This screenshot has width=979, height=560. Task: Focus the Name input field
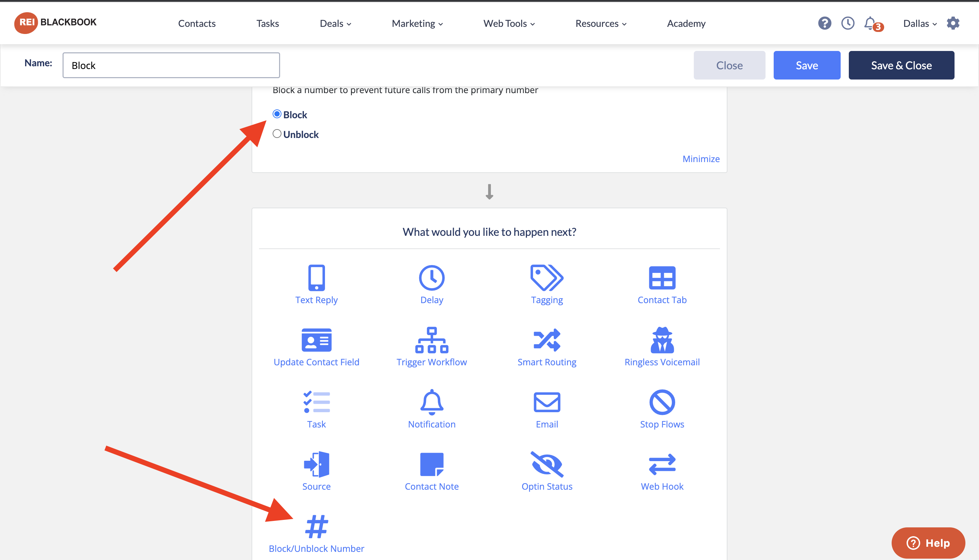(171, 65)
